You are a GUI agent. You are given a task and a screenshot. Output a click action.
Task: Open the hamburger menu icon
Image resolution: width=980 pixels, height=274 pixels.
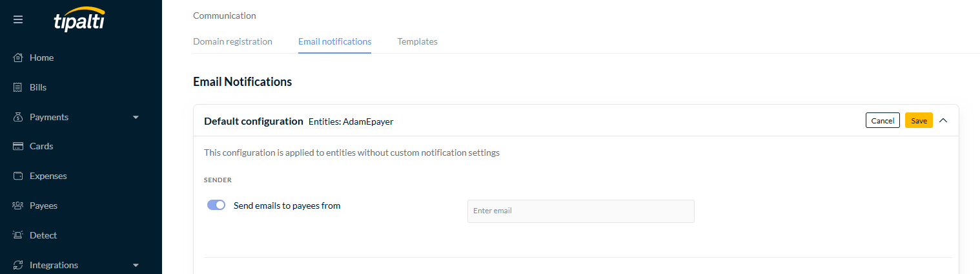(x=18, y=19)
